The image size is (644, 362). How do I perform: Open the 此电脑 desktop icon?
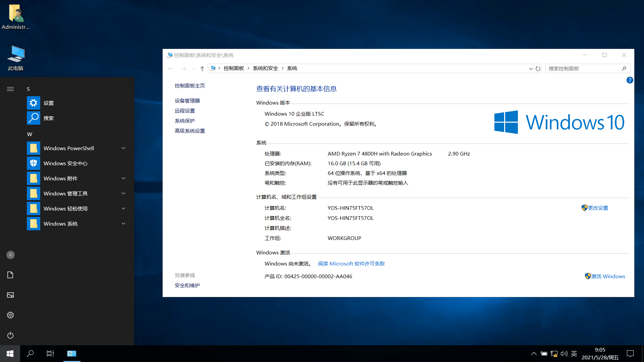pyautogui.click(x=15, y=58)
